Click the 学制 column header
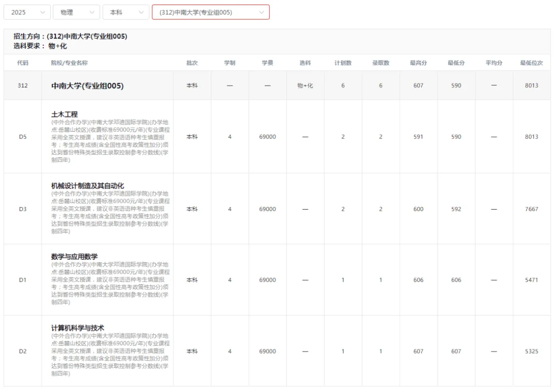 pyautogui.click(x=230, y=63)
